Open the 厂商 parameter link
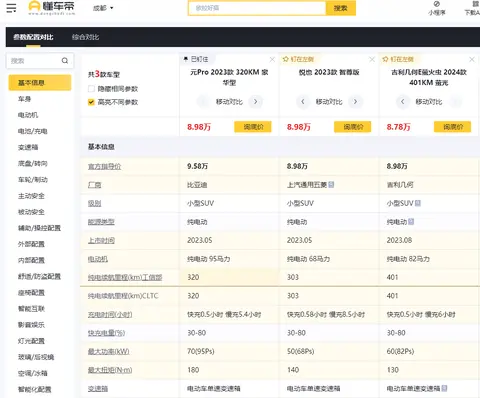 94,185
